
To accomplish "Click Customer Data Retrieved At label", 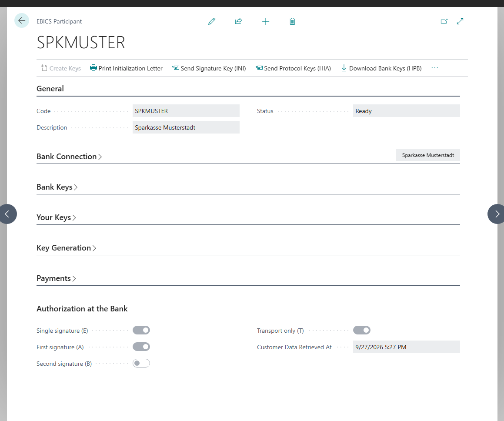I will [294, 347].
